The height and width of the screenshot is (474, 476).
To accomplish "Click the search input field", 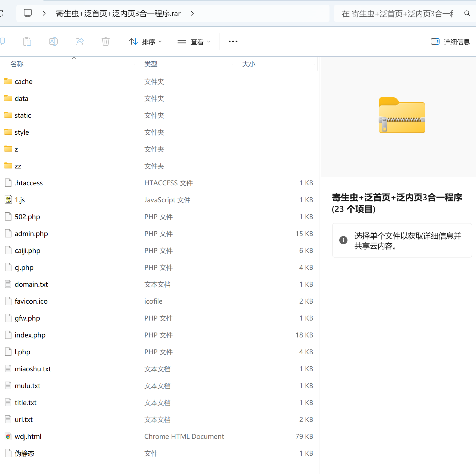I will 397,13.
